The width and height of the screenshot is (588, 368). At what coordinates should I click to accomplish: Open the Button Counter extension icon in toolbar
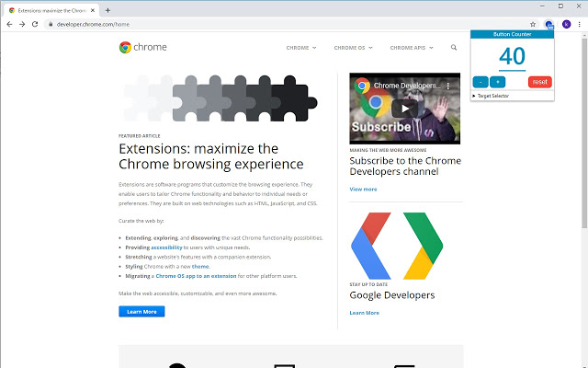point(549,25)
